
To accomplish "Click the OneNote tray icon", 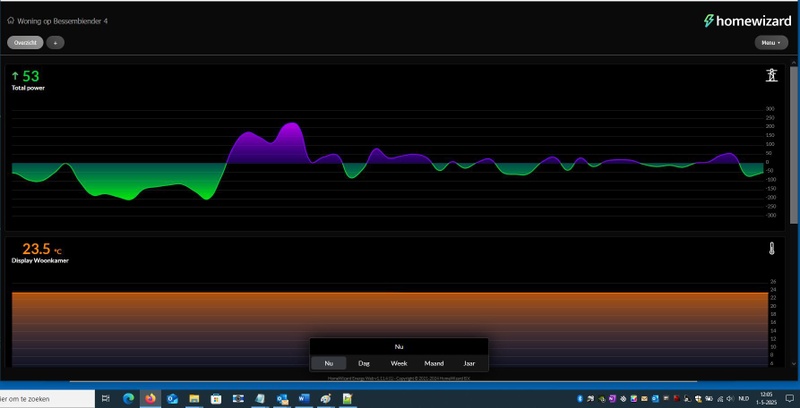I will pyautogui.click(x=612, y=399).
